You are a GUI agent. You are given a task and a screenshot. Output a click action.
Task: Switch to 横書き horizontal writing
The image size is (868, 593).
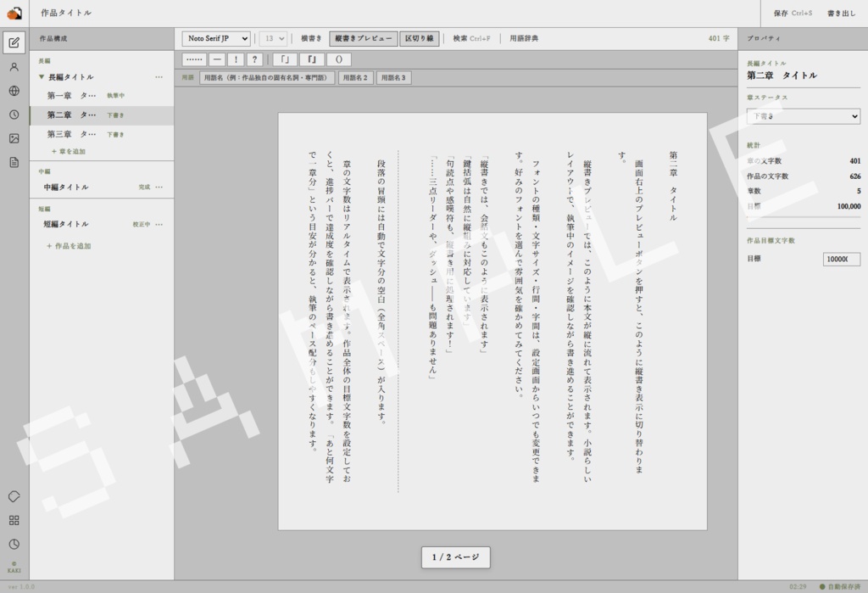click(311, 38)
